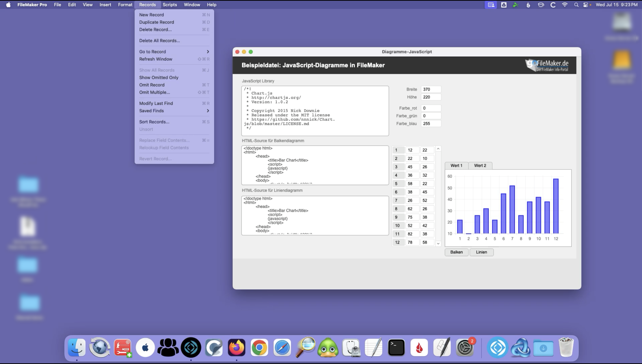Image resolution: width=642 pixels, height=364 pixels.
Task: Click the Linien button
Action: pos(481,252)
